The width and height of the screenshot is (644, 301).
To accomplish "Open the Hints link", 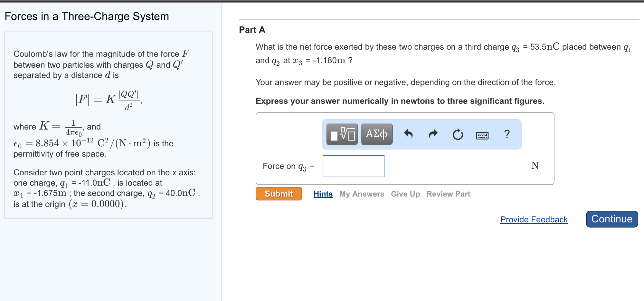I will [323, 194].
